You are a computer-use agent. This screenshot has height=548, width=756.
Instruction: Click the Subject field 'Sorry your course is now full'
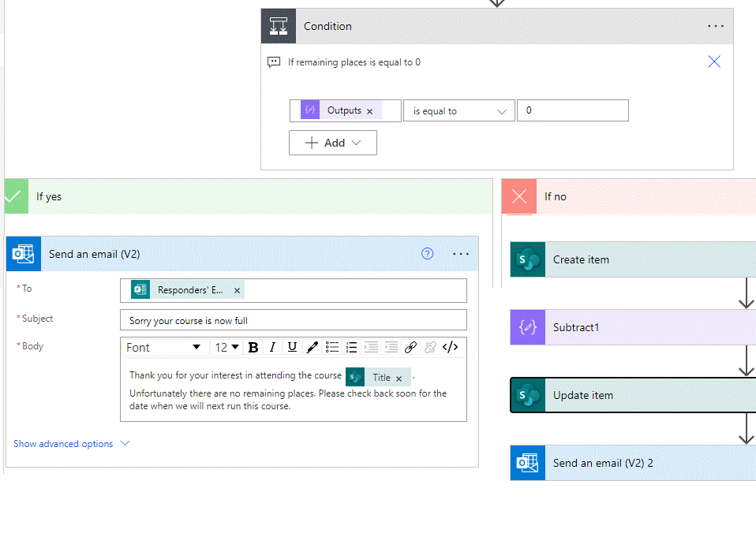pyautogui.click(x=293, y=320)
